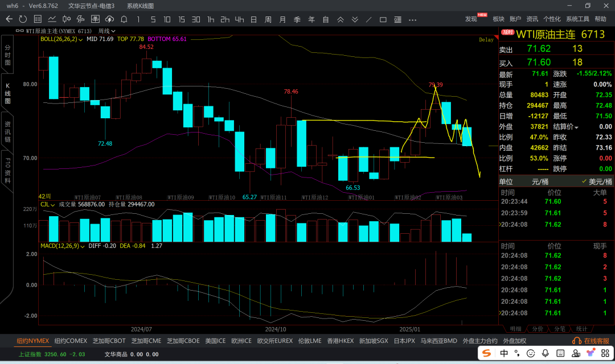Image resolution: width=615 pixels, height=364 pixels.
Task: Select the 明细 tab
Action: click(x=515, y=329)
